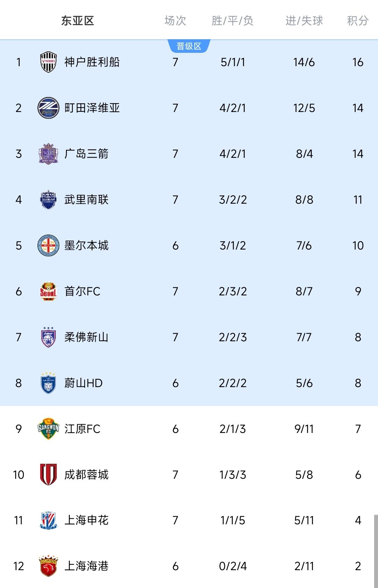Open Johor Darul Ta'zim crest icon
The width and height of the screenshot is (378, 588).
point(48,337)
